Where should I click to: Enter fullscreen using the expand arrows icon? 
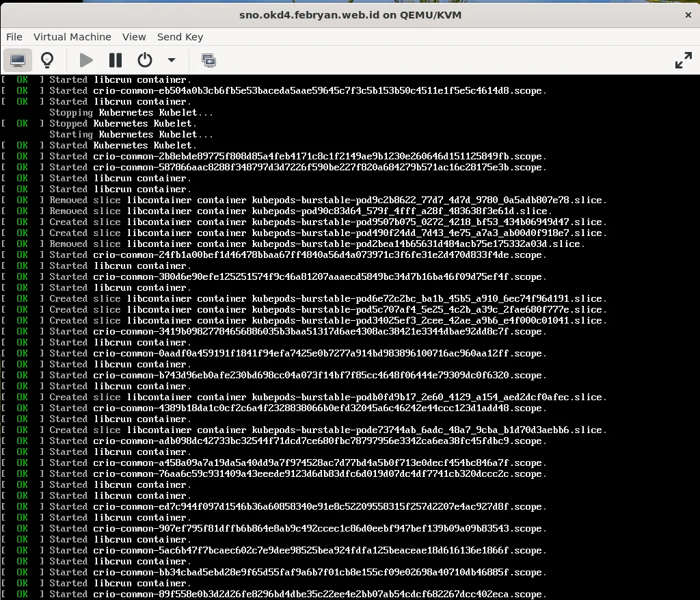684,60
